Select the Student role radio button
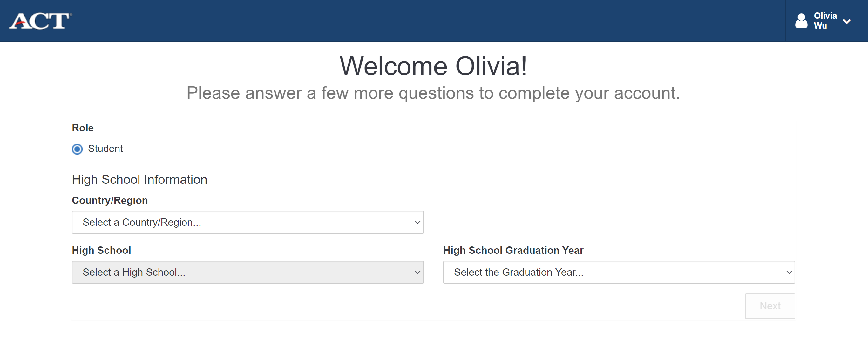 (77, 149)
